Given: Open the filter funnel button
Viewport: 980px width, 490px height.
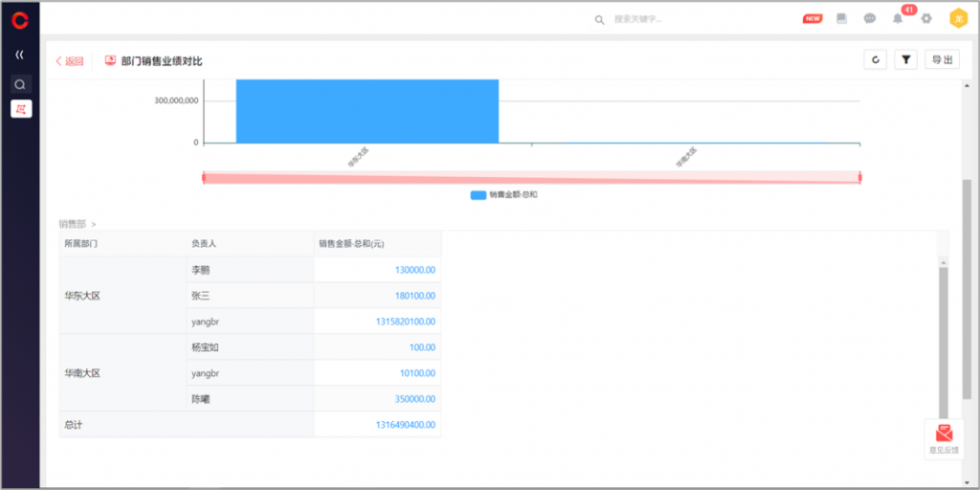Looking at the screenshot, I should tap(905, 60).
